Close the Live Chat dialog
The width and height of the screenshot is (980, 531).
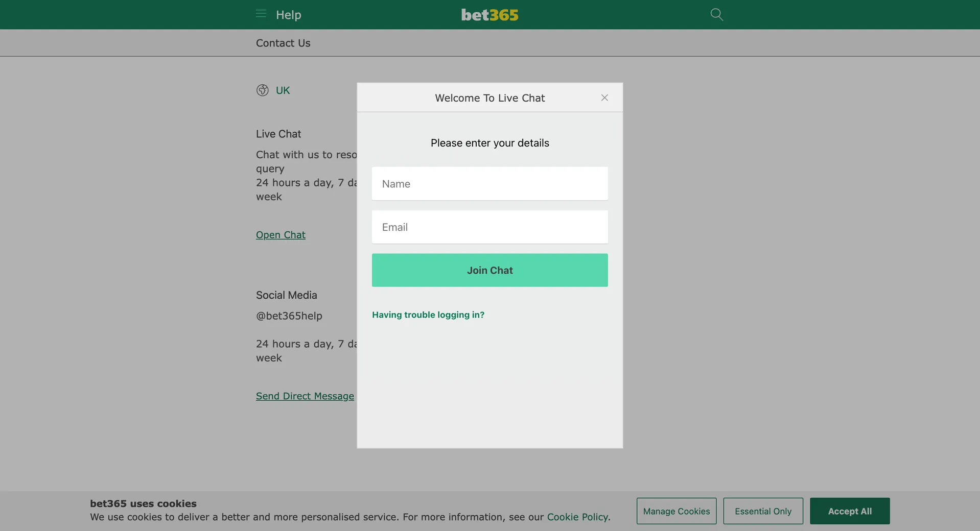coord(604,98)
